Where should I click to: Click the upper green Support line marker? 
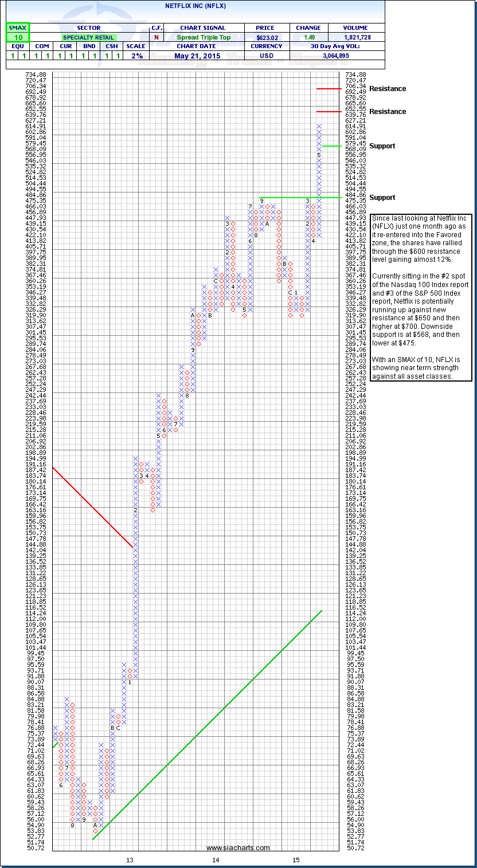coord(331,146)
